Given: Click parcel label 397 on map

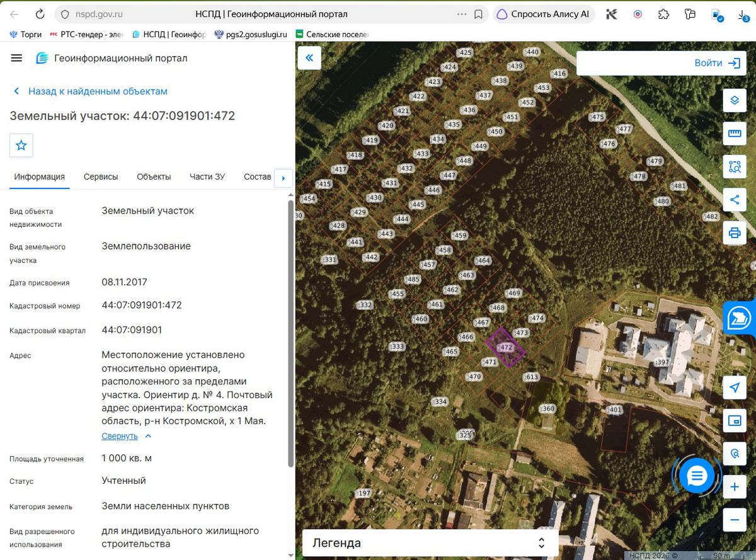Looking at the screenshot, I should (x=661, y=362).
